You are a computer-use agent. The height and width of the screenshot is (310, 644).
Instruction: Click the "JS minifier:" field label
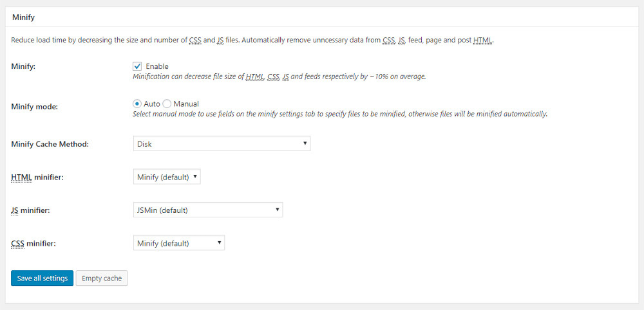point(30,210)
